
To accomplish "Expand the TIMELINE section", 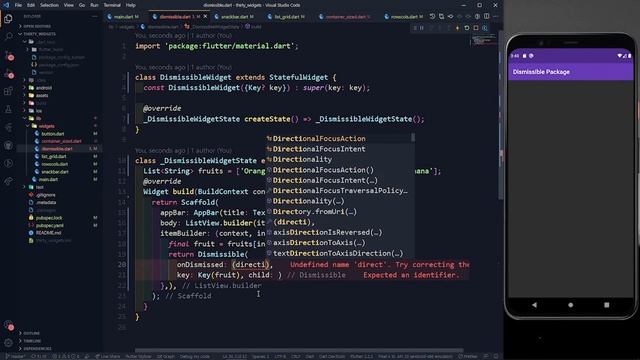I will (x=32, y=341).
